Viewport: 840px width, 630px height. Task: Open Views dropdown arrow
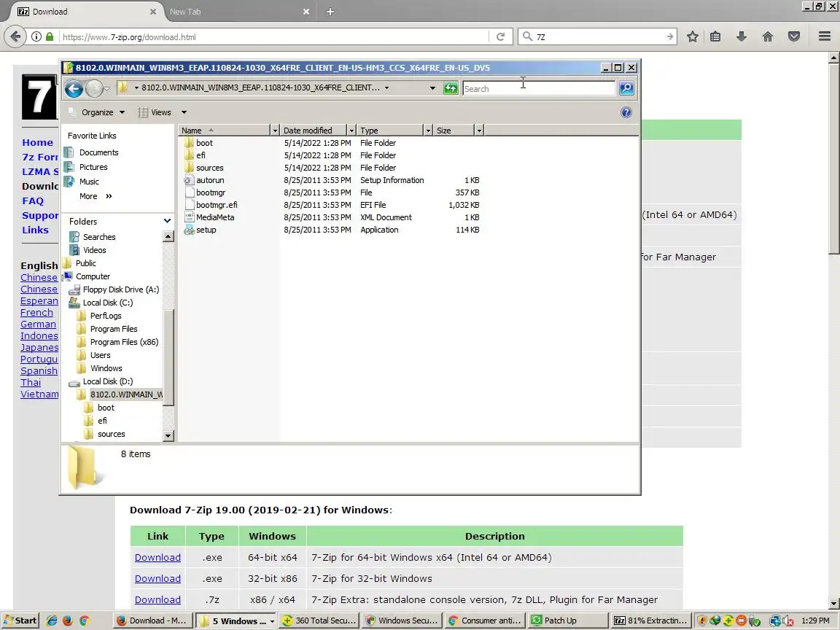click(184, 112)
